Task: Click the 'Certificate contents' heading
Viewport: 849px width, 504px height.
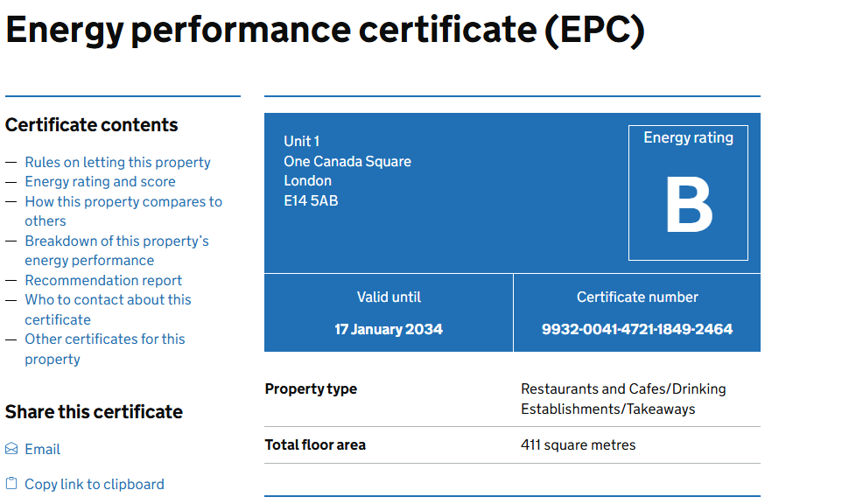Action: click(92, 125)
